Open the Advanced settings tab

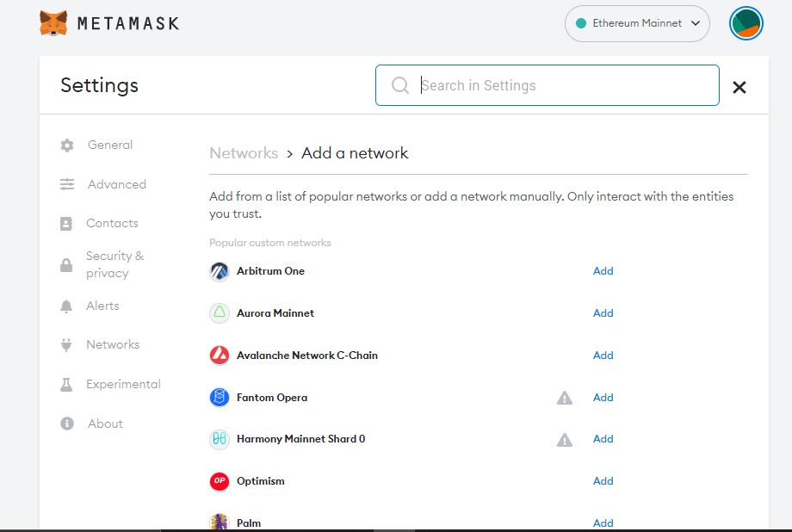coord(117,184)
